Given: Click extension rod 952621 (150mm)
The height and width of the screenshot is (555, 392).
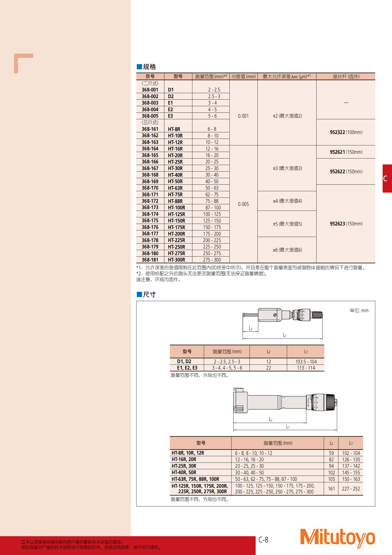Looking at the screenshot, I should click(346, 152).
